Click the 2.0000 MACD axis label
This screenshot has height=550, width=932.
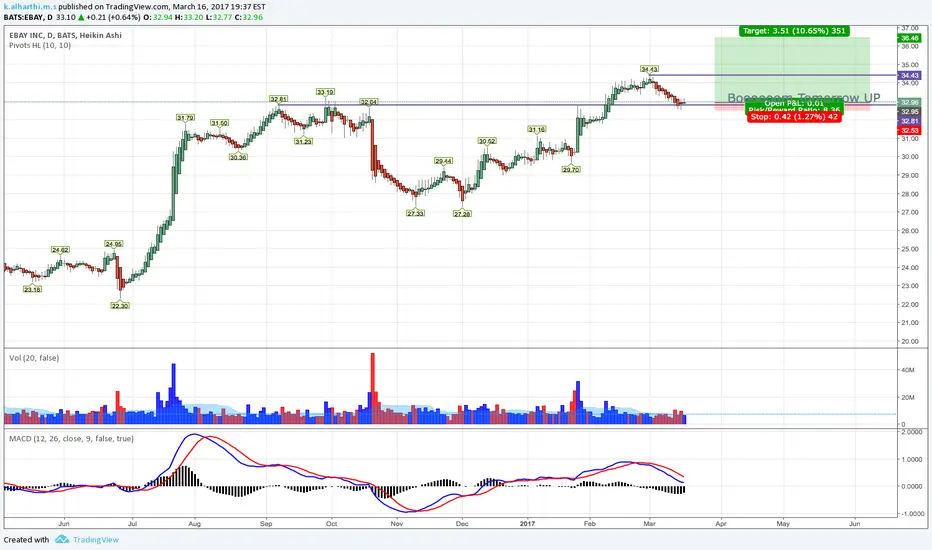912,432
